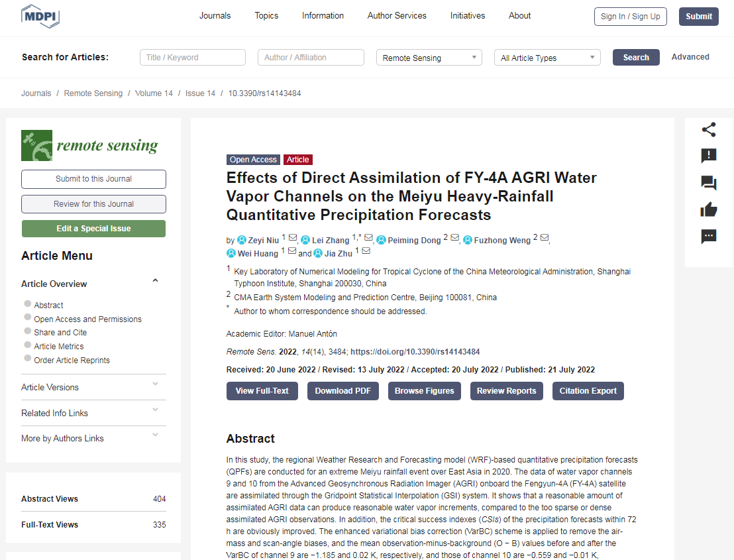The height and width of the screenshot is (560, 734).
Task: Click the report/exclamation feedback icon
Action: click(709, 156)
